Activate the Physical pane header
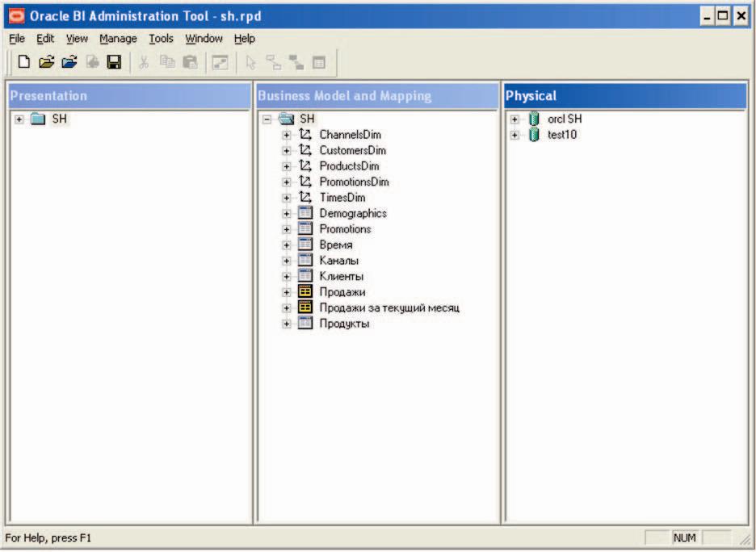This screenshot has height=552, width=756. coord(625,96)
